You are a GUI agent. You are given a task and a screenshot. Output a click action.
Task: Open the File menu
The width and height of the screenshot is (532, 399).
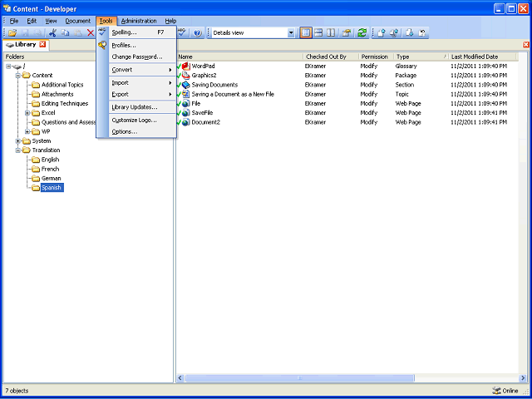pos(14,21)
